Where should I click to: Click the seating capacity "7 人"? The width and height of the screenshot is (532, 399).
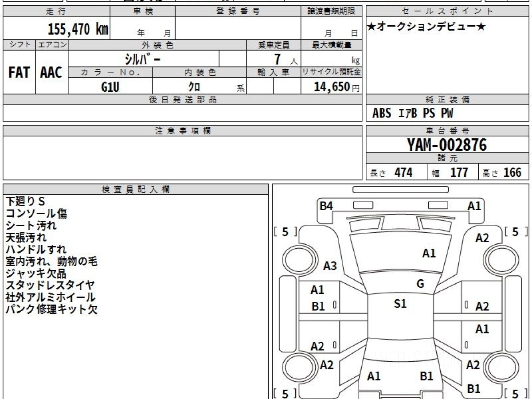coord(286,59)
